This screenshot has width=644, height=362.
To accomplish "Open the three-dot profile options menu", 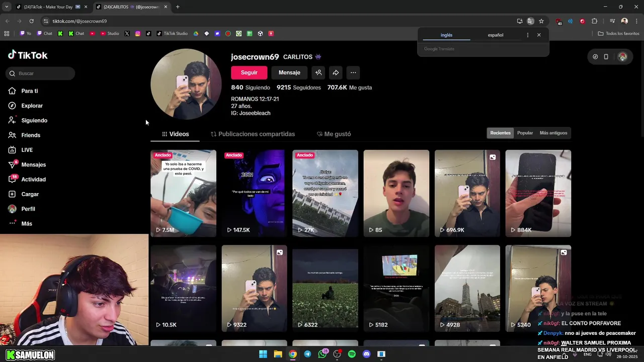I will 353,72.
